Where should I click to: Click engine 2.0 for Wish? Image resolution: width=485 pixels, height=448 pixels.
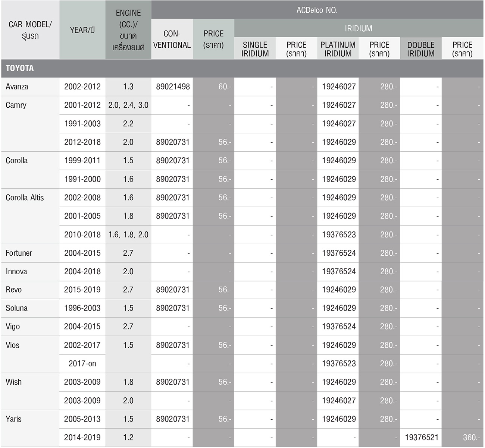128,401
